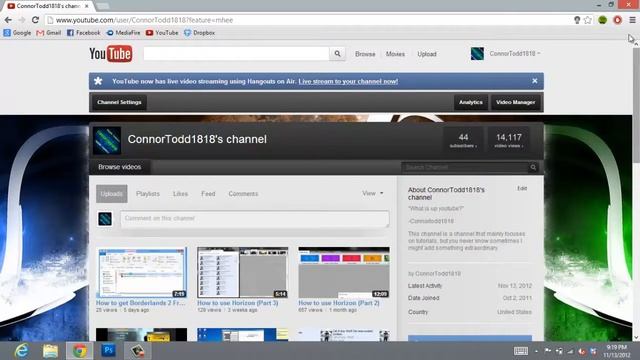Open the Upload menu item
Screen dimensions: 640x360
coord(427,54)
